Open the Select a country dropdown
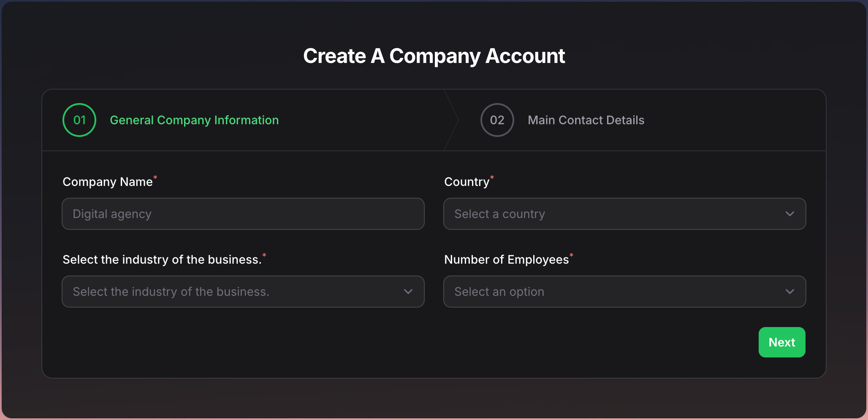Screen dimensions: 868x420 pos(624,214)
